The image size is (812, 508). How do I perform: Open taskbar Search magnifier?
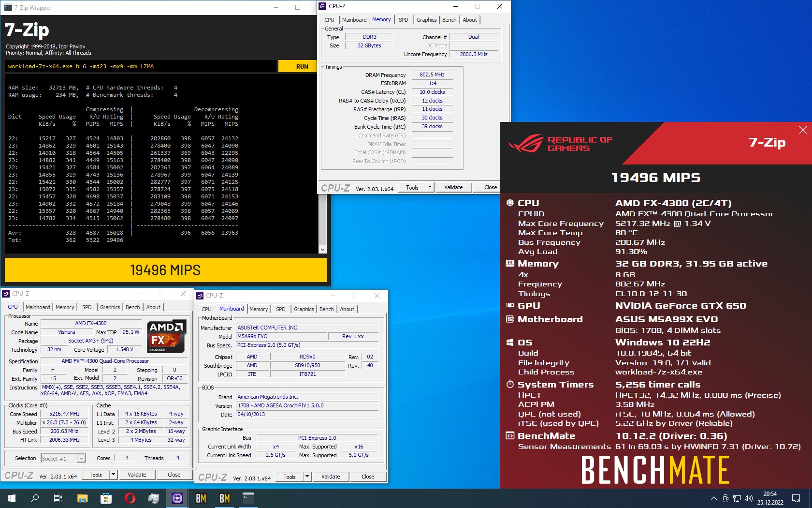click(x=35, y=498)
